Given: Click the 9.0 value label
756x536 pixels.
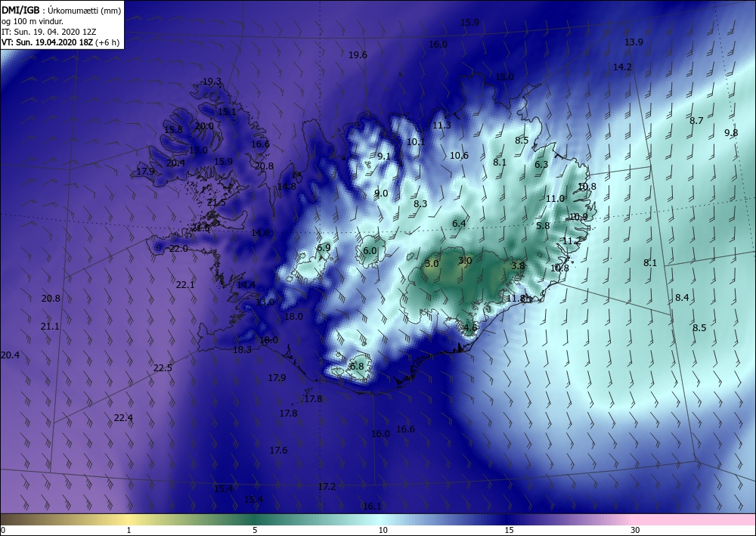Looking at the screenshot, I should [381, 194].
